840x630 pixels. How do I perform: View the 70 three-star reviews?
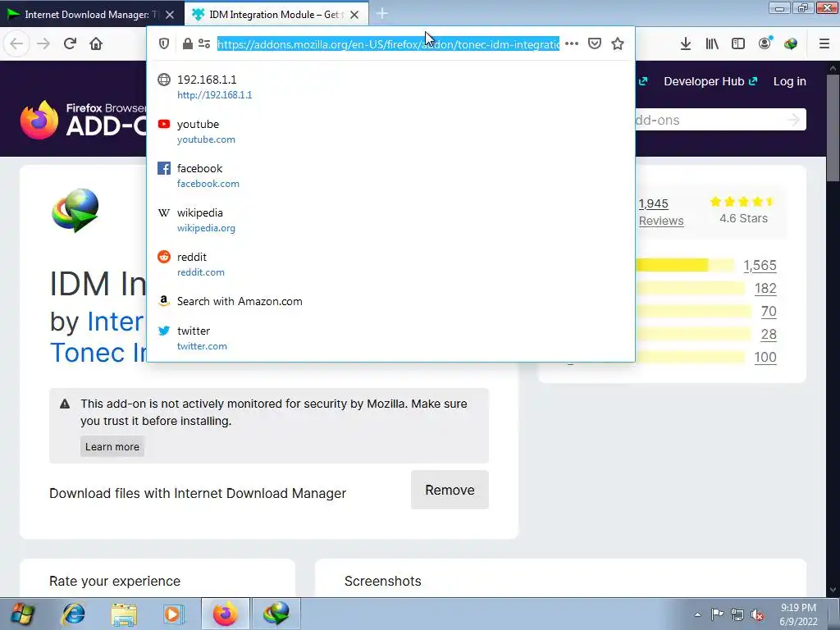click(x=769, y=311)
